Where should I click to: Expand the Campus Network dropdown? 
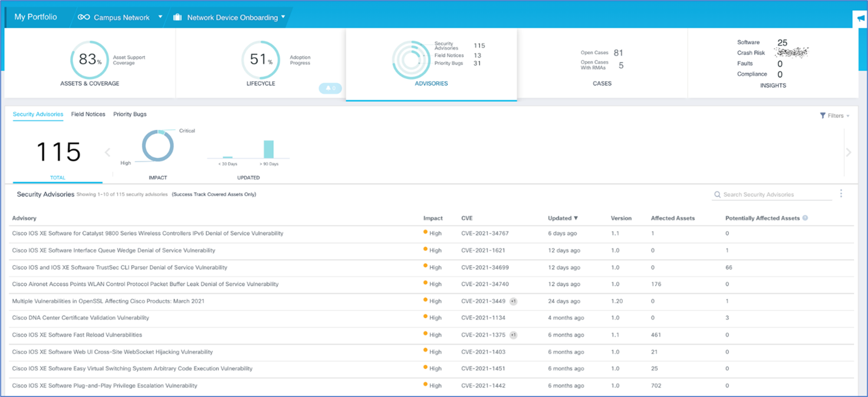tap(122, 18)
